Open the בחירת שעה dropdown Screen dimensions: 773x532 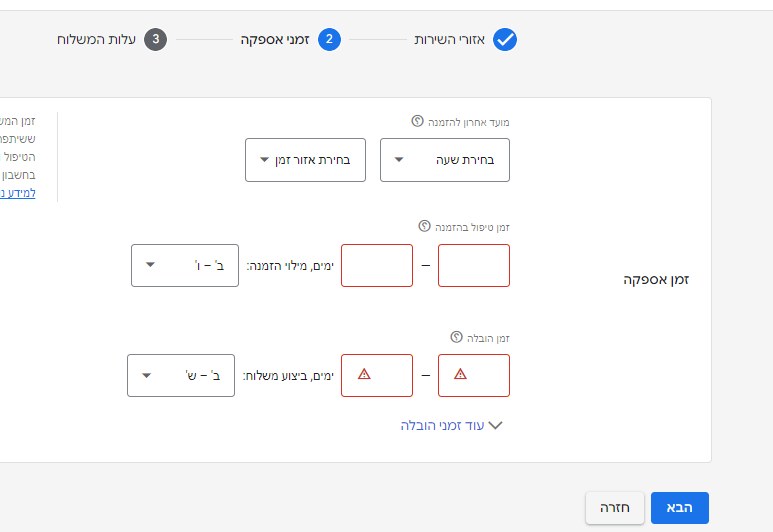click(445, 160)
